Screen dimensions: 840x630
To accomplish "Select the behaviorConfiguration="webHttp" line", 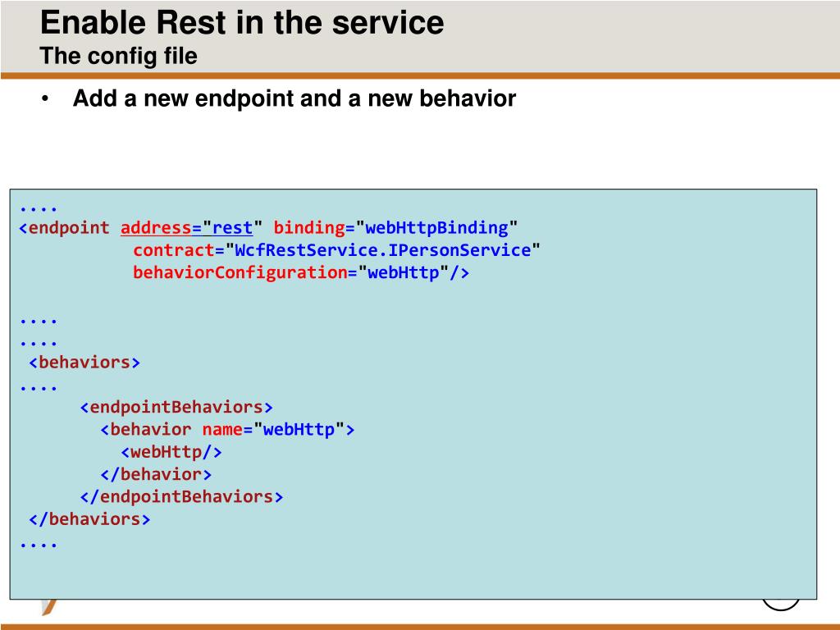I will point(301,272).
